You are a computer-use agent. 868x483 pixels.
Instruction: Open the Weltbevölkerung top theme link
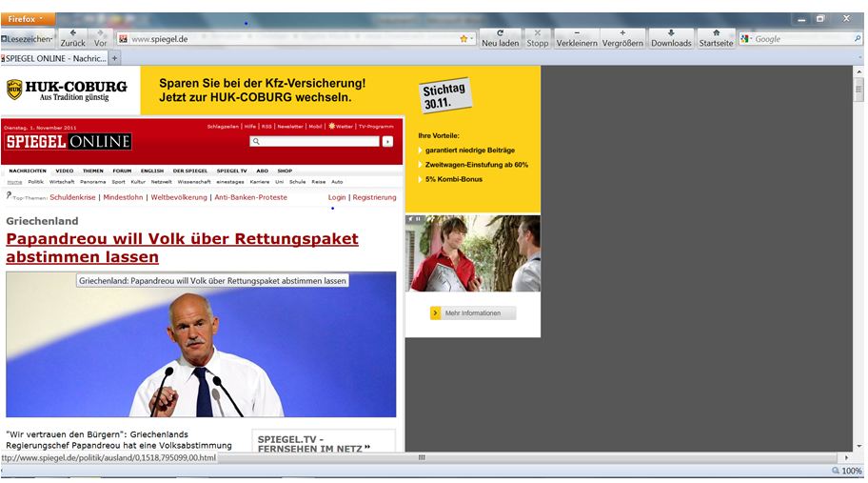click(x=179, y=197)
